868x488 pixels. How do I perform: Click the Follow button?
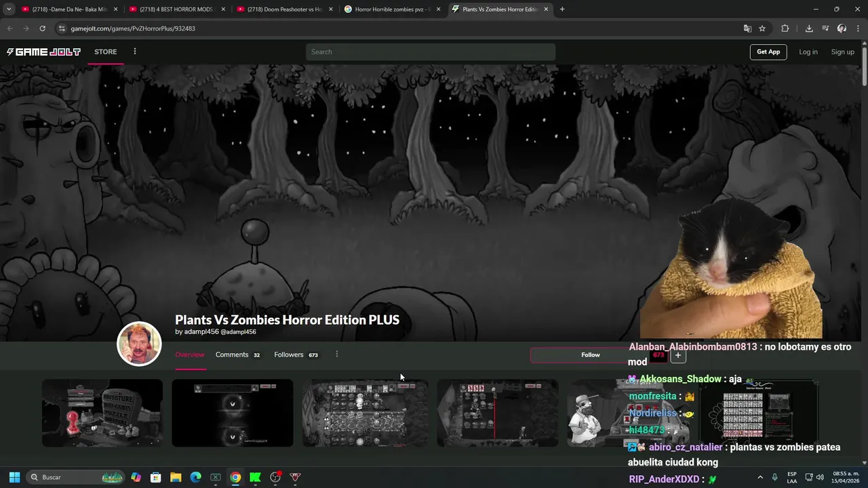point(590,354)
